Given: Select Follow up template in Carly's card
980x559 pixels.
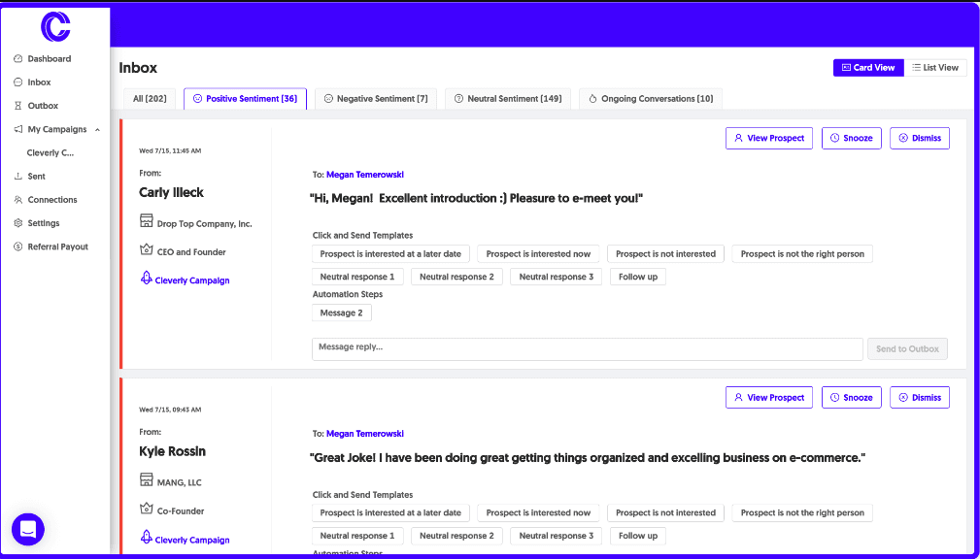Looking at the screenshot, I should pyautogui.click(x=638, y=277).
